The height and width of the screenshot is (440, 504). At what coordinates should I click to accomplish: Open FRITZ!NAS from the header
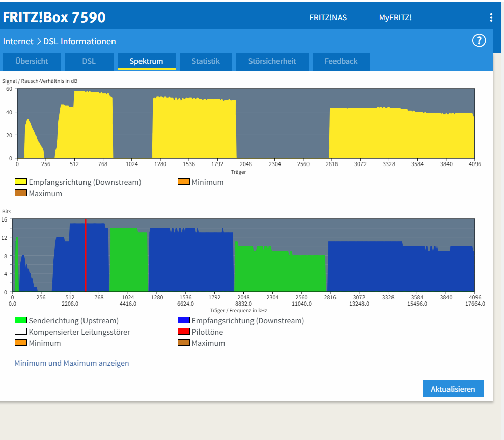[x=328, y=18]
